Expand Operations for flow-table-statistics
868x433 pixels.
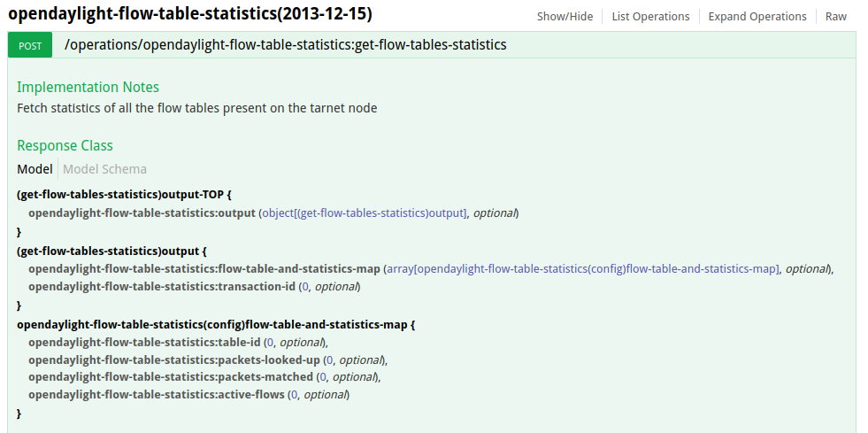coord(757,17)
